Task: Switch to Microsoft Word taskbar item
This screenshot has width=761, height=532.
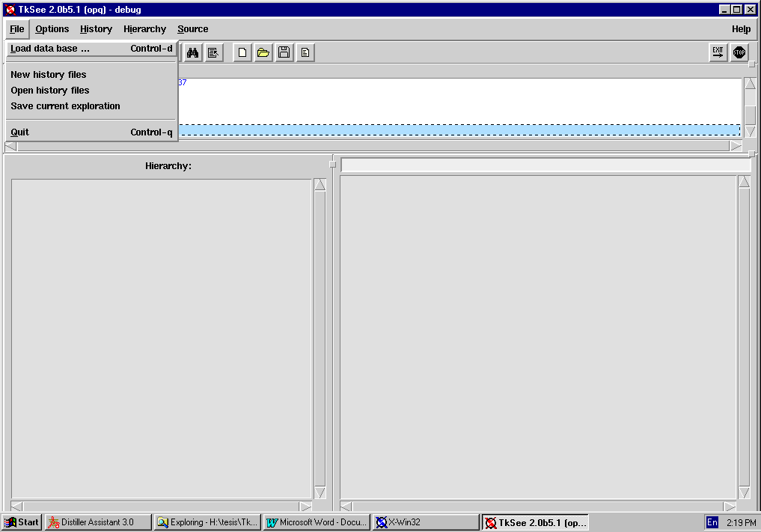Action: [317, 522]
